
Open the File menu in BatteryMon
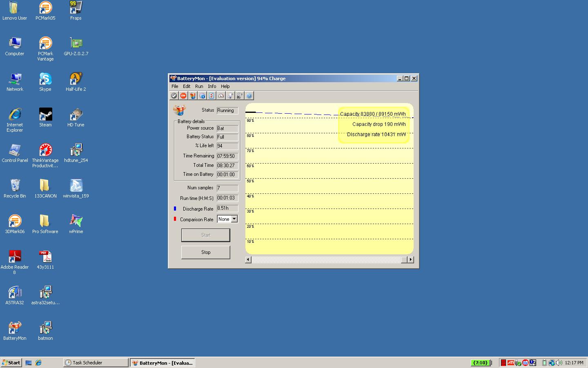[x=175, y=86]
